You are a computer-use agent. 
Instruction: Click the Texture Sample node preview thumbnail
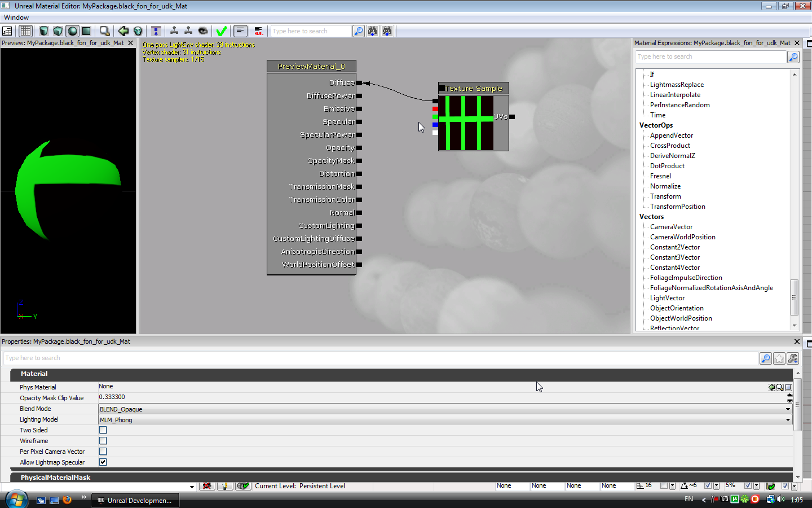click(x=466, y=123)
